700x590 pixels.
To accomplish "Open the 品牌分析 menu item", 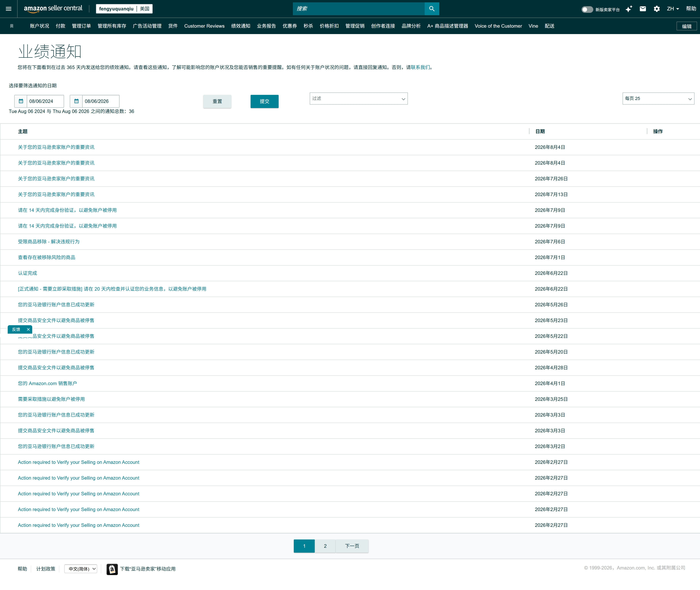I will coord(411,26).
